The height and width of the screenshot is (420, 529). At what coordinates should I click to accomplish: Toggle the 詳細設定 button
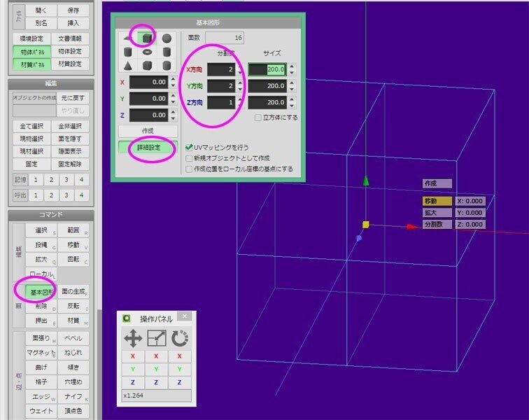[148, 148]
